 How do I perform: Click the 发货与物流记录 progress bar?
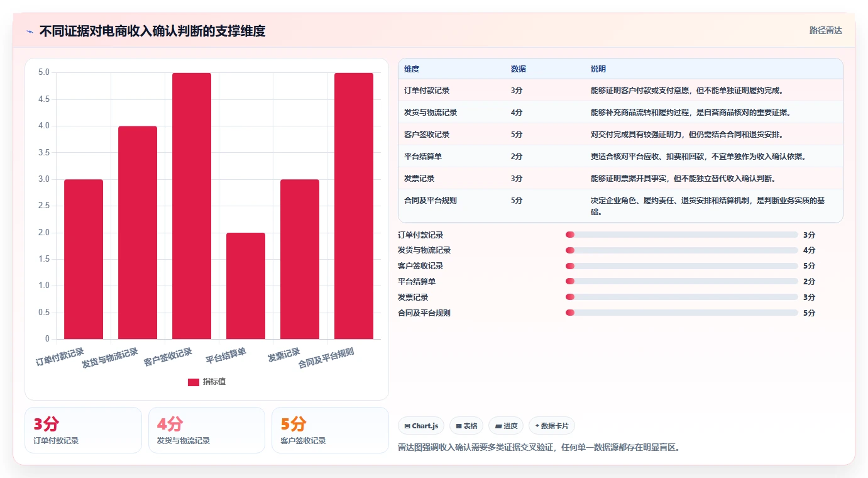click(x=681, y=250)
